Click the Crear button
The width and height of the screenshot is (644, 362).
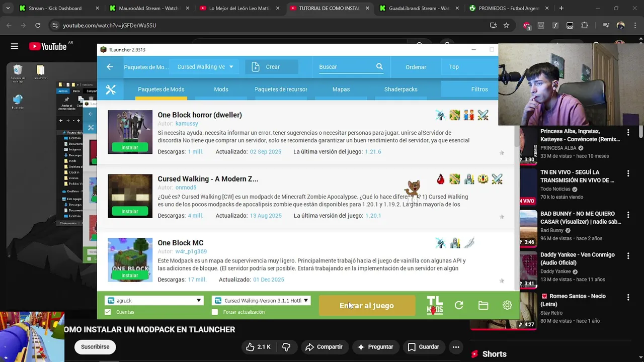point(272,67)
